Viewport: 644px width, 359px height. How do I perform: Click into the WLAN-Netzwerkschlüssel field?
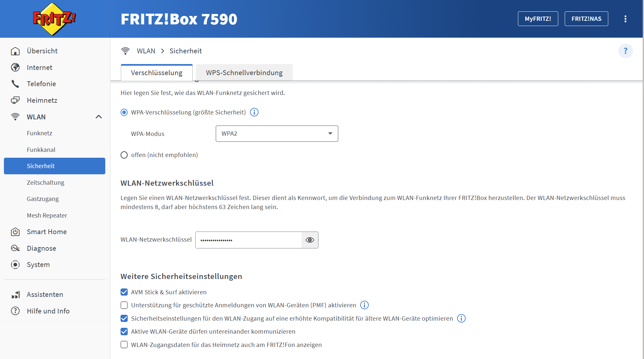[x=249, y=240]
